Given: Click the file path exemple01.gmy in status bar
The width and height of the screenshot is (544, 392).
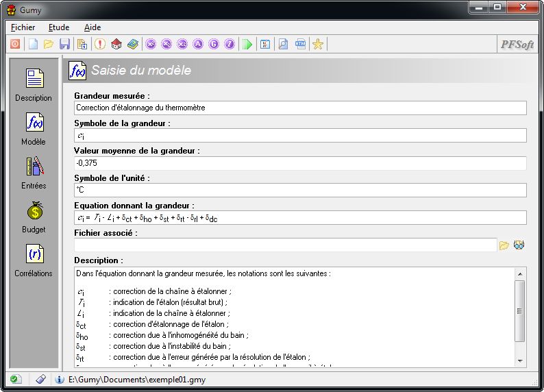Looking at the screenshot, I should (x=137, y=380).
